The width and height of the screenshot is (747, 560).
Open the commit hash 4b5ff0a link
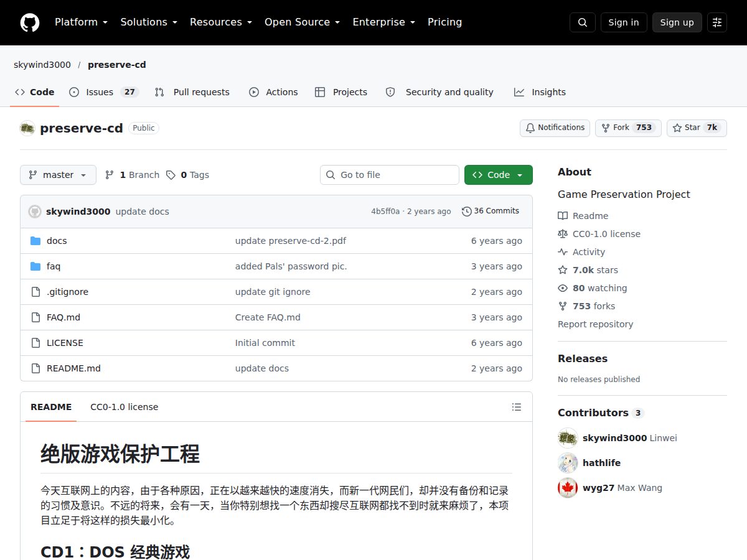pos(385,212)
